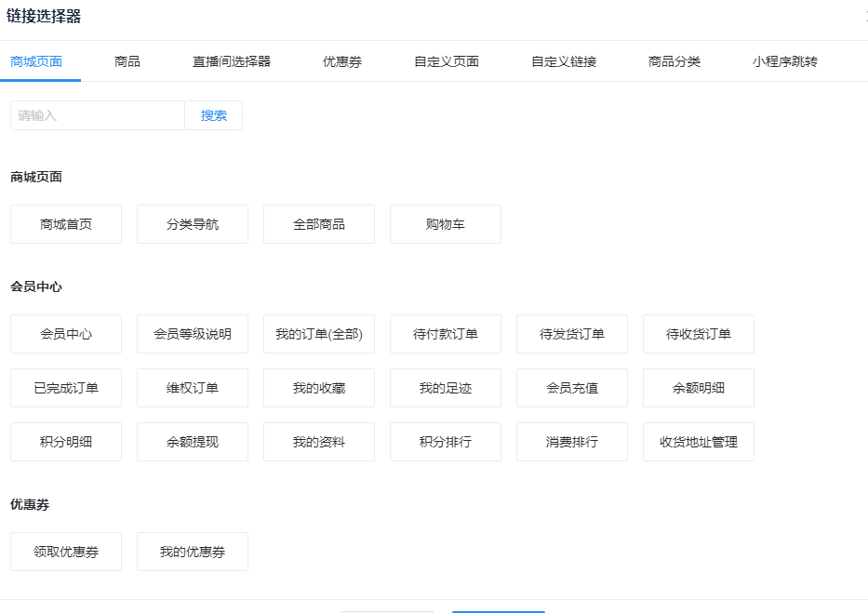Select 维权订单 option

click(x=193, y=388)
